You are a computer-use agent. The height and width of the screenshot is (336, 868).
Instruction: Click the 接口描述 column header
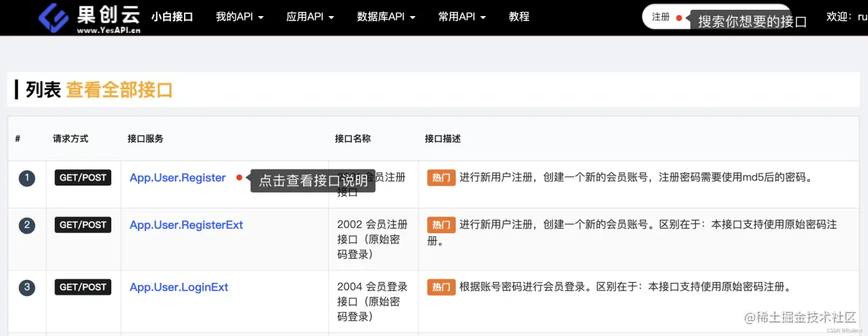pos(442,139)
